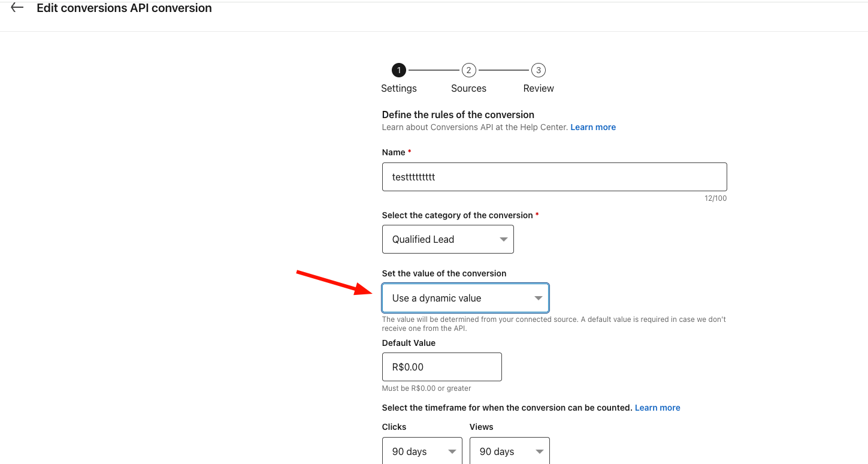Click the caret arrow in Views timeframe box
Screen dimensions: 868x464
pyautogui.click(x=539, y=452)
